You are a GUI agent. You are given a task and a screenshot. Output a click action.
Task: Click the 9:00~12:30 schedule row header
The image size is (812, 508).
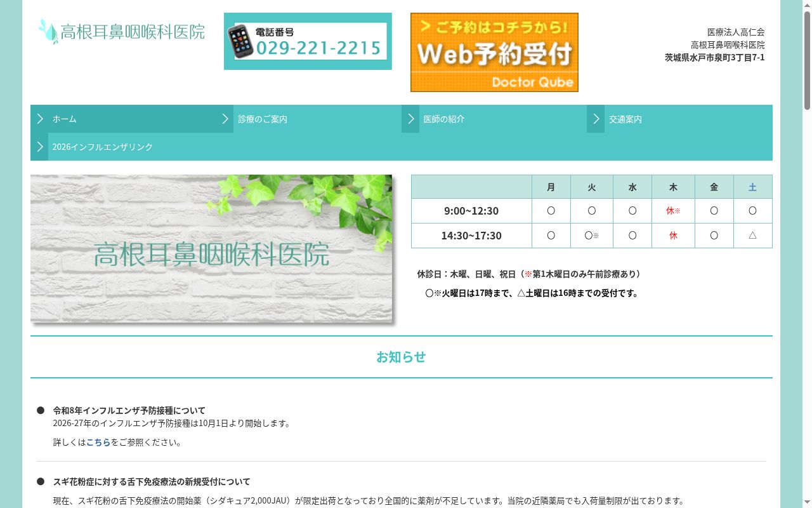(x=471, y=211)
